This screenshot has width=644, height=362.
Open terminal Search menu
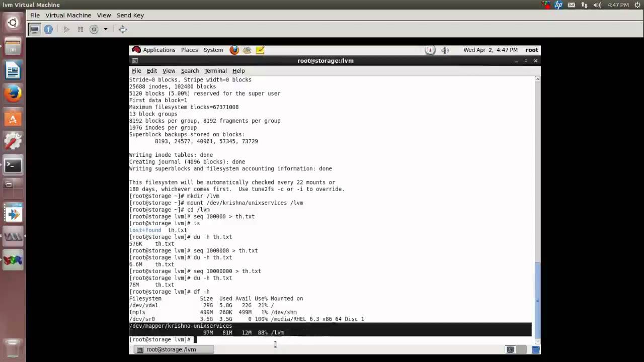tap(190, 71)
